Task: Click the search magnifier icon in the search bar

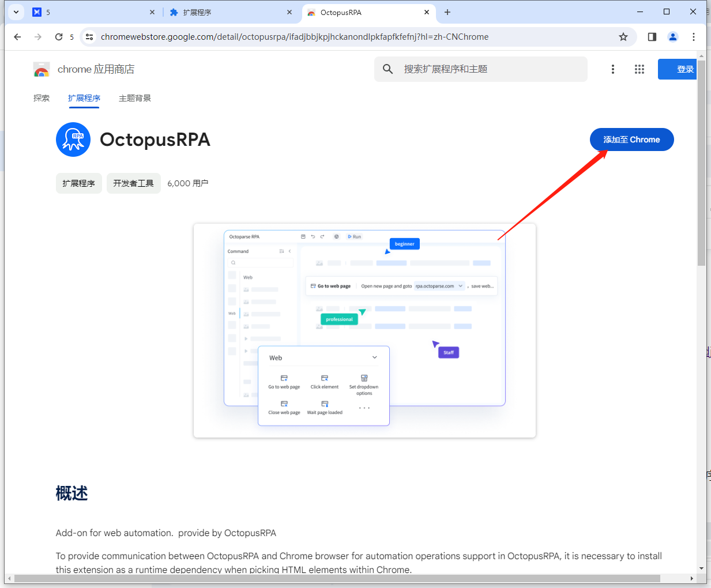Action: coord(387,69)
